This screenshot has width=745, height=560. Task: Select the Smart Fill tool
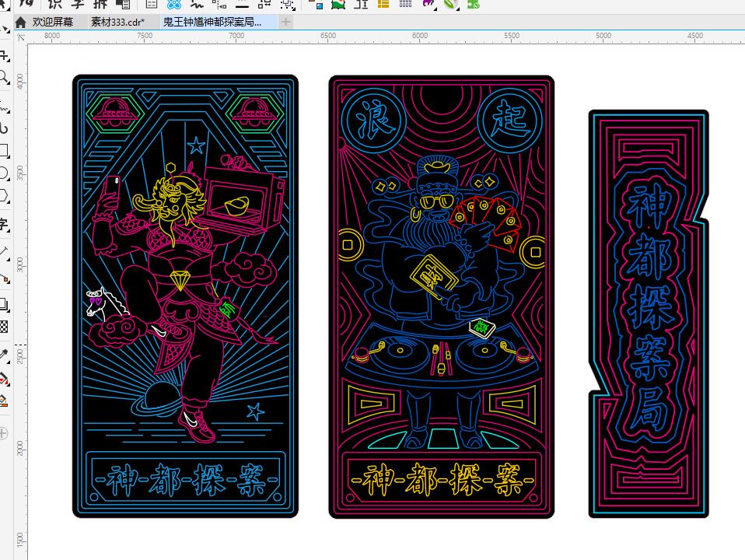coord(3,401)
